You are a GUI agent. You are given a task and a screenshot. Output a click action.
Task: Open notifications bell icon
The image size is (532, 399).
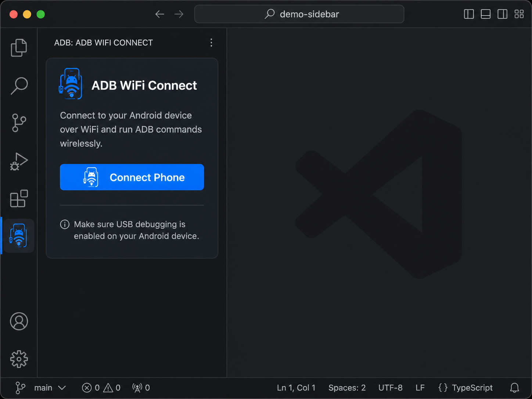(514, 388)
